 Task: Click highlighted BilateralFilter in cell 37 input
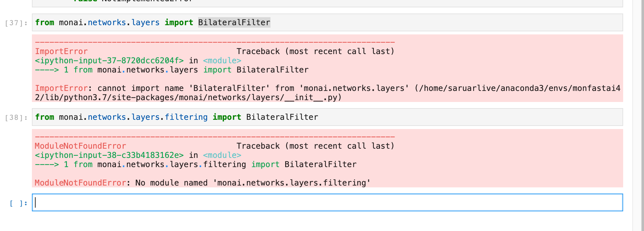[x=234, y=22]
